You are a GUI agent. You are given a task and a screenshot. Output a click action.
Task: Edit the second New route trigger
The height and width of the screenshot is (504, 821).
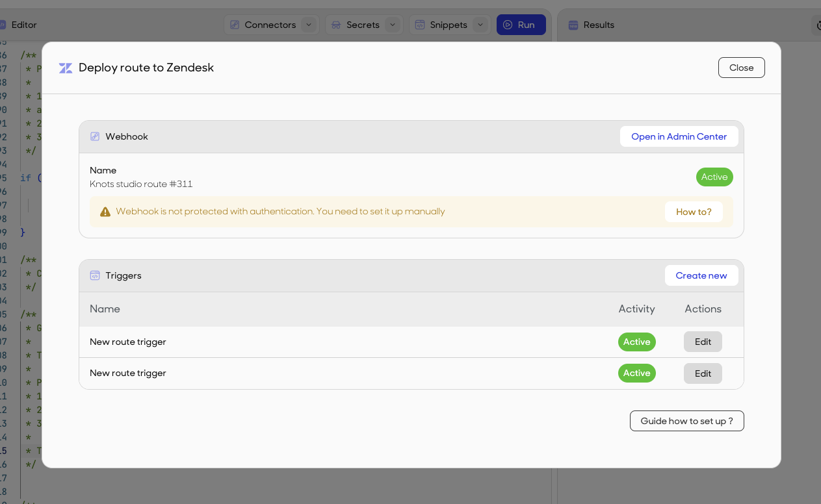tap(703, 373)
